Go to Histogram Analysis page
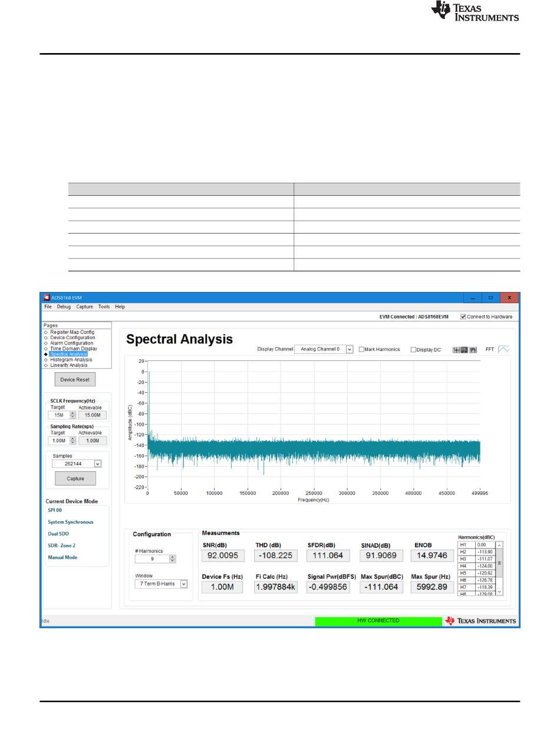 71,359
